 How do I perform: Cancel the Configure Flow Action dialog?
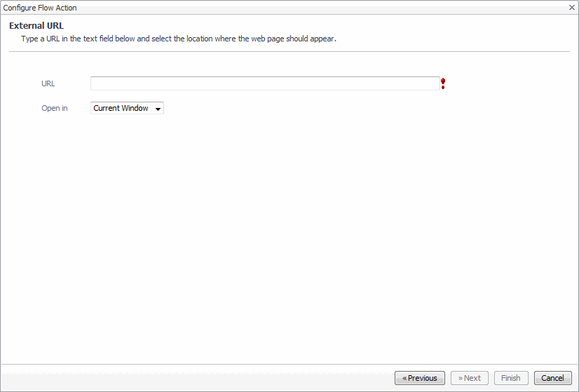click(552, 378)
